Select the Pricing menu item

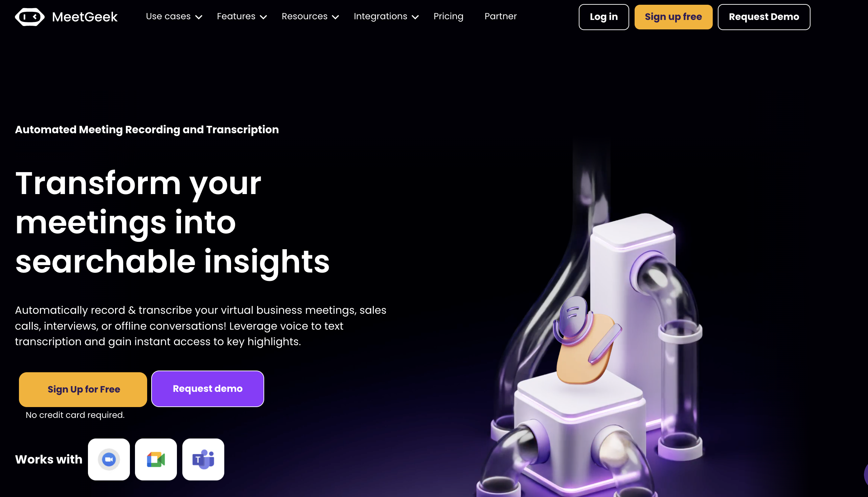[x=448, y=17]
